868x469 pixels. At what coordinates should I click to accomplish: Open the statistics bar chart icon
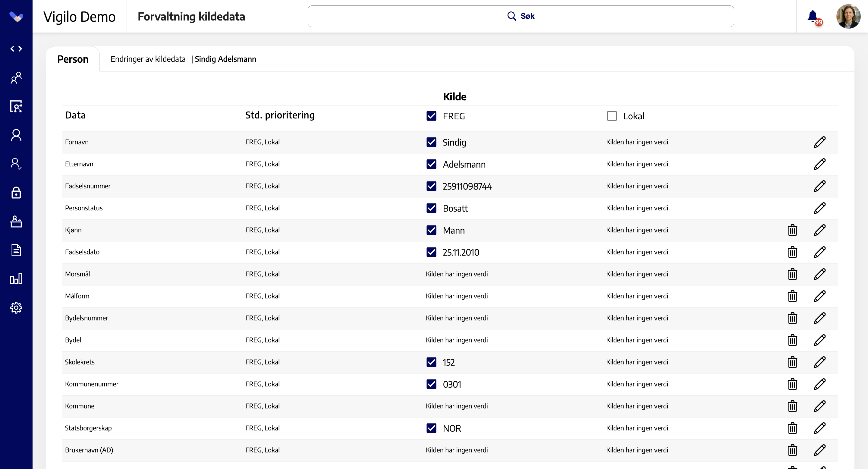[x=16, y=279]
